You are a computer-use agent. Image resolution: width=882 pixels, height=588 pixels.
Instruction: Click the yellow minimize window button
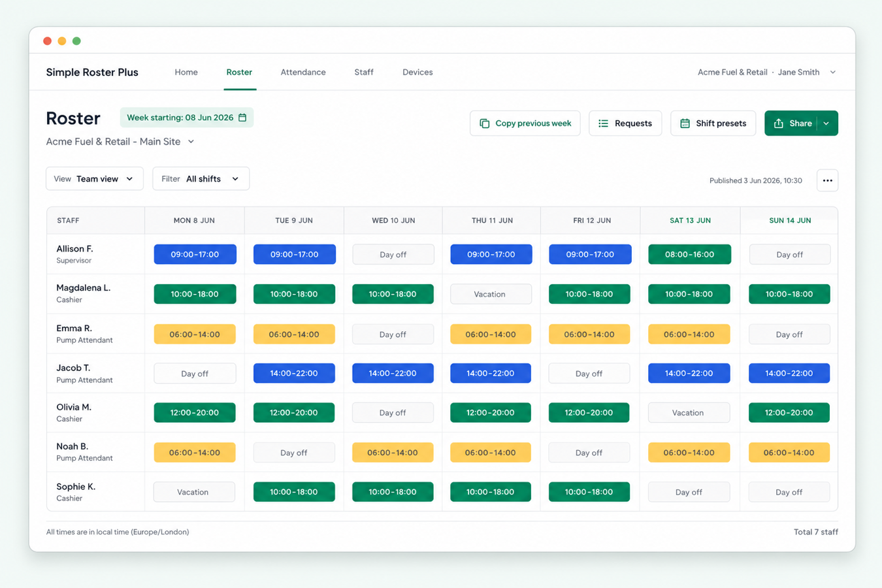point(62,41)
